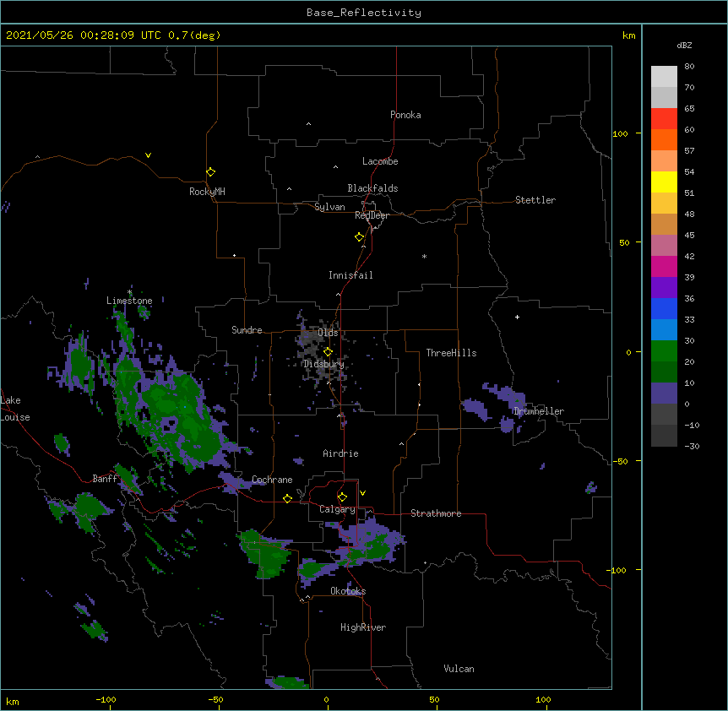Click the Ponoka city label
The image size is (728, 711).
coord(405,115)
